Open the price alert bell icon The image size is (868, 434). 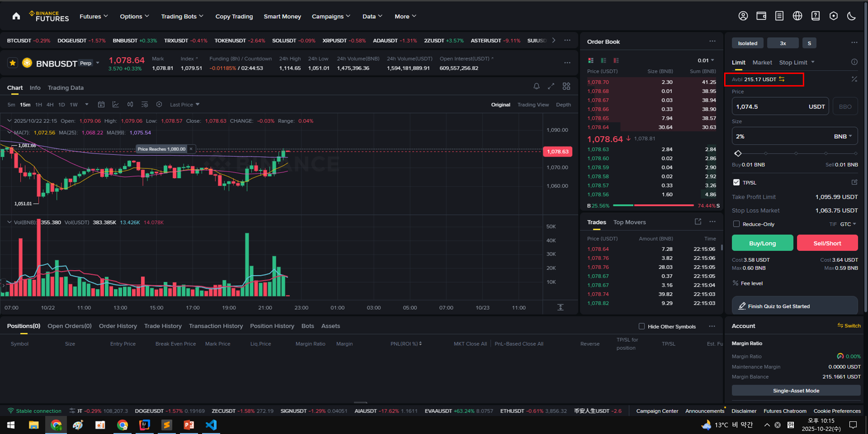pyautogui.click(x=536, y=86)
